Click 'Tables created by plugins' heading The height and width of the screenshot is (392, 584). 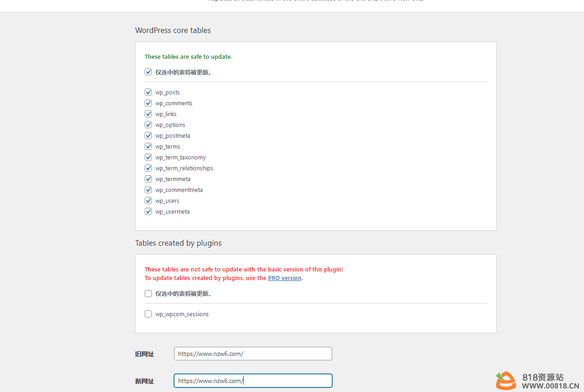tap(179, 243)
